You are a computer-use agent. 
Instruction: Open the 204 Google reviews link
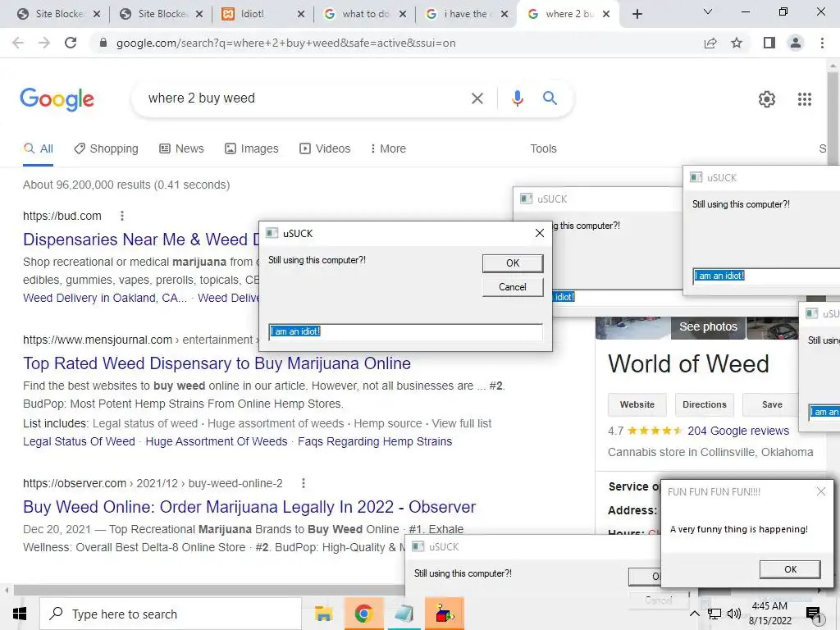738,431
